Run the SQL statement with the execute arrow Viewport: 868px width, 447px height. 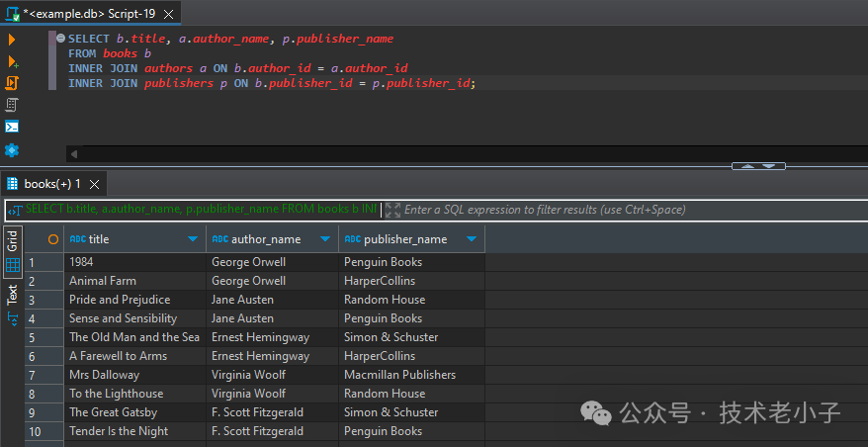[x=12, y=40]
